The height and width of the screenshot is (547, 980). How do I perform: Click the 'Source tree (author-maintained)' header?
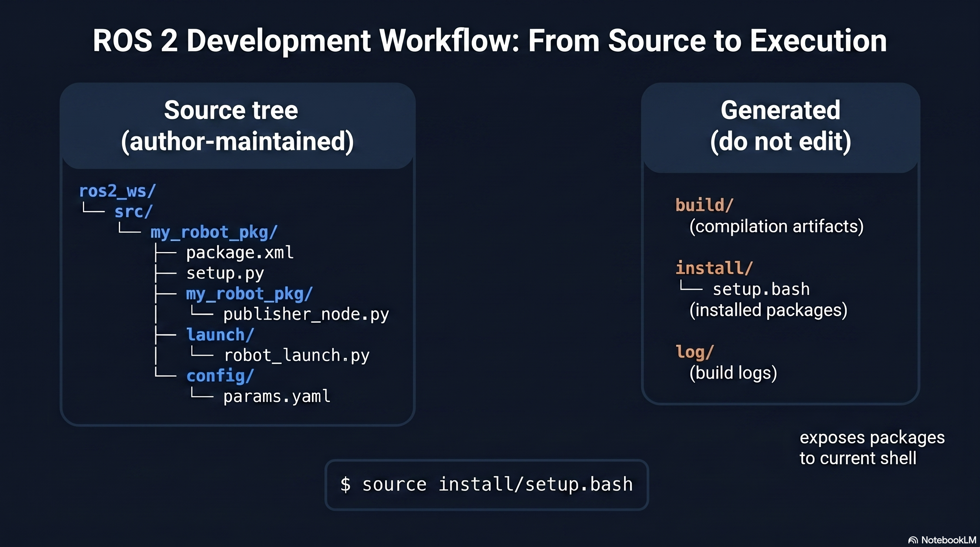(x=238, y=126)
